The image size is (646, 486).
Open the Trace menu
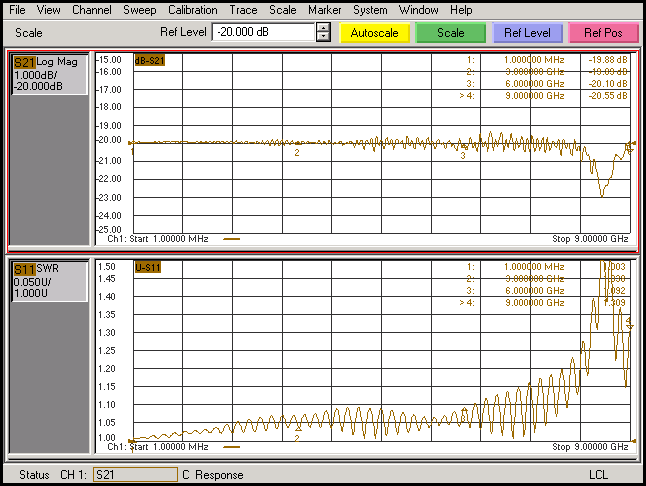pyautogui.click(x=243, y=10)
